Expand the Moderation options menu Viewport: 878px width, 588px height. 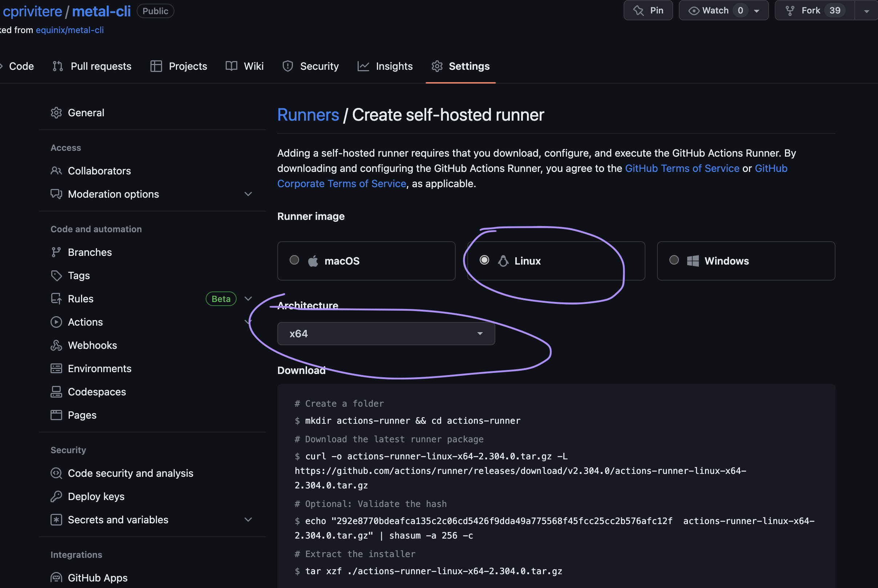[247, 194]
